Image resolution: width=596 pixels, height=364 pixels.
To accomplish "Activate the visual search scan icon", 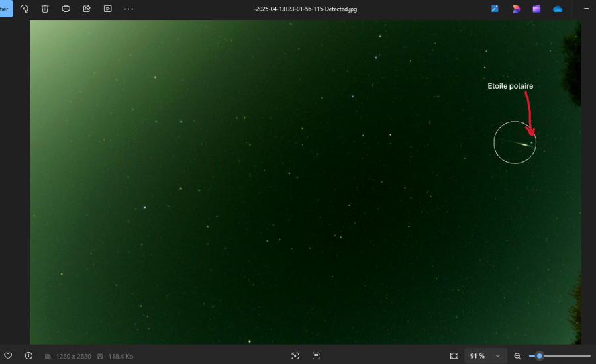I will pyautogui.click(x=295, y=356).
